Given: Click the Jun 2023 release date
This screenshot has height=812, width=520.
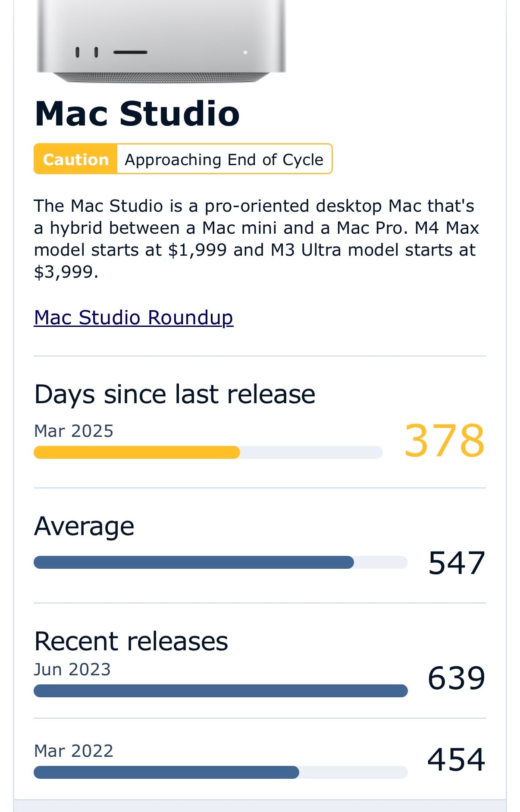Looking at the screenshot, I should coord(72,669).
